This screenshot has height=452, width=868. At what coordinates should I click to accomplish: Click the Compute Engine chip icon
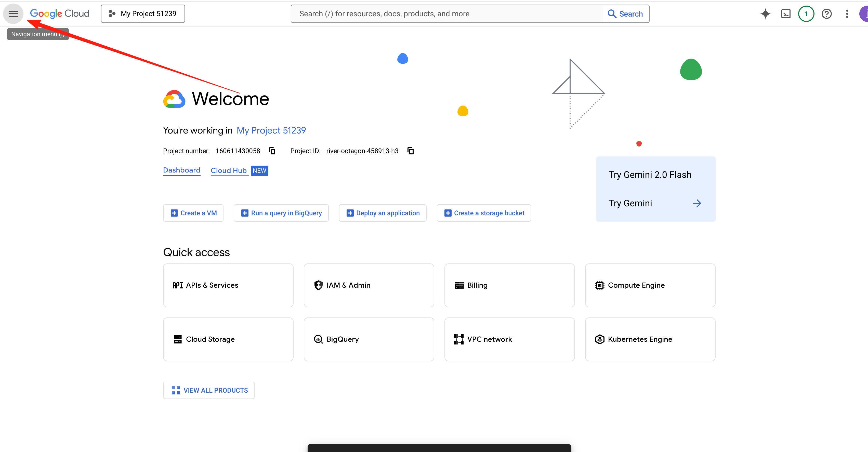click(x=599, y=285)
